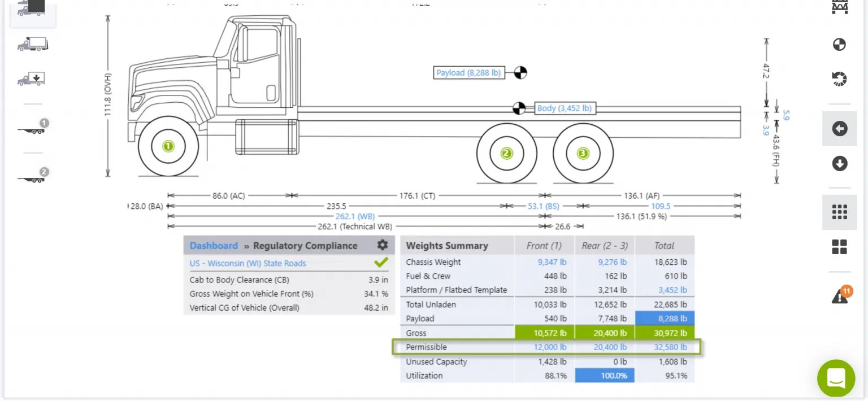Viewport: 868px width, 401px height.
Task: Click the rear utilization 100.0% cell
Action: point(605,376)
